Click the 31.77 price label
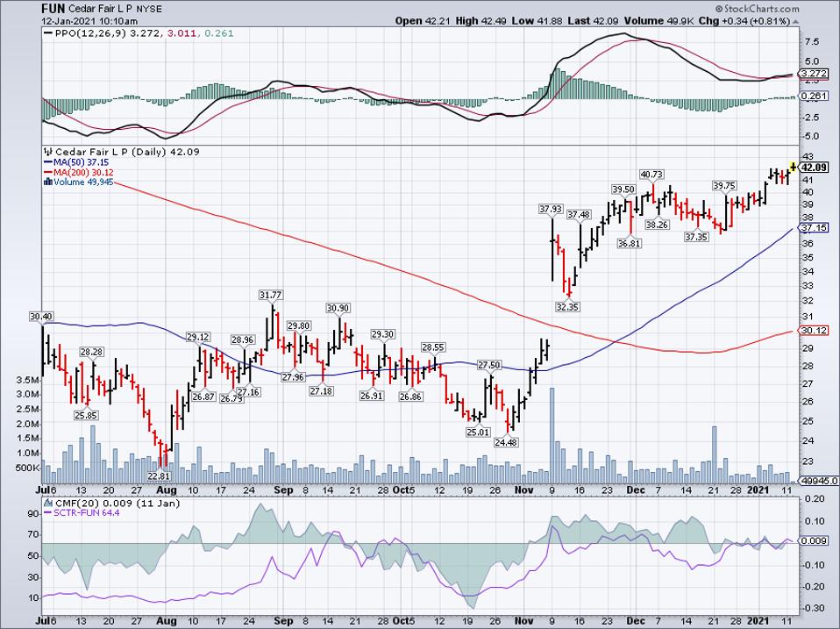The height and width of the screenshot is (629, 840). tap(271, 296)
